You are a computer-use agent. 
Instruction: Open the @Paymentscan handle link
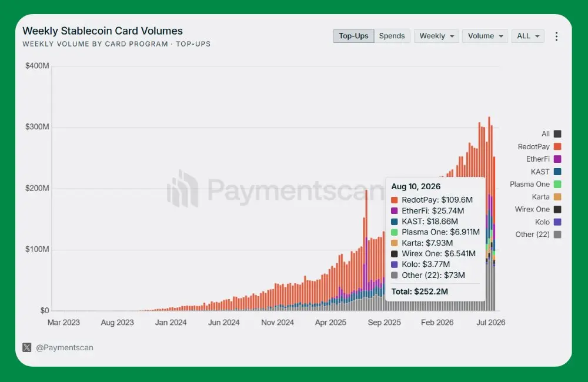65,347
